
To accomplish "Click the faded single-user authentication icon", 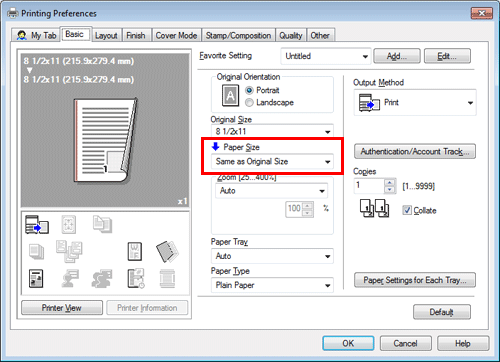I will 70,279.
